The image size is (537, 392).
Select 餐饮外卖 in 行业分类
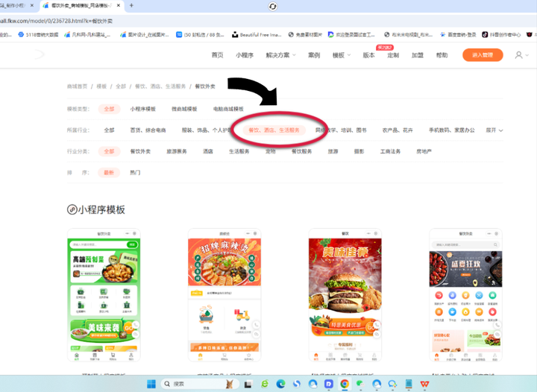140,151
